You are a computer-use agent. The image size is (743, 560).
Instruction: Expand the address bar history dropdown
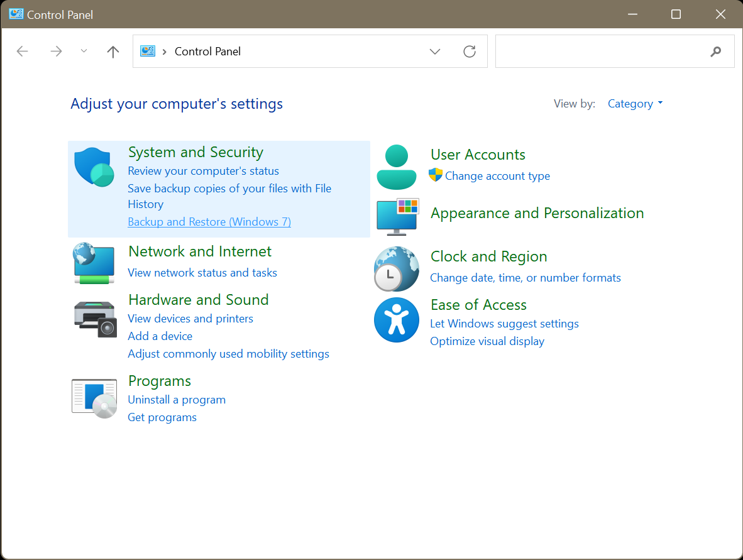pos(435,51)
